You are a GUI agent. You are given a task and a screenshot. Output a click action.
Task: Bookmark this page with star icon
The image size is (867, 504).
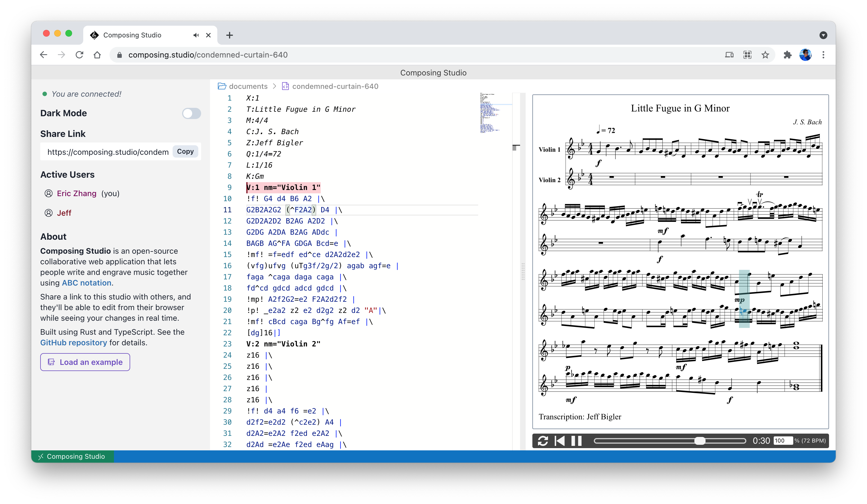(x=765, y=55)
